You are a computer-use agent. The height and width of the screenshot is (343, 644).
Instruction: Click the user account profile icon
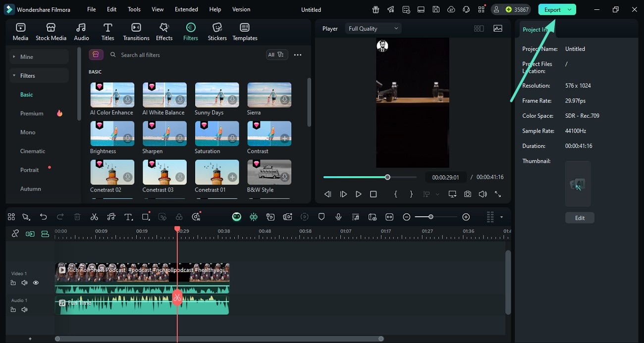(x=497, y=9)
